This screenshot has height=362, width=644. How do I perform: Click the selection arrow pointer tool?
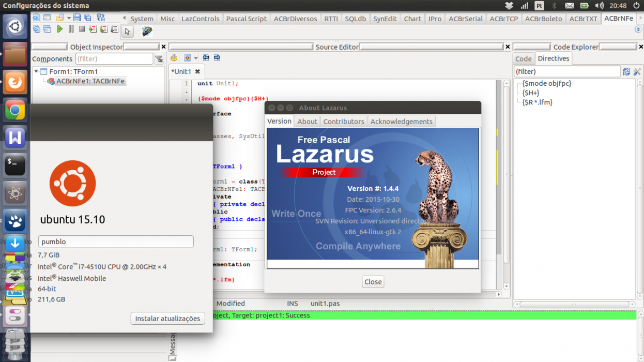coord(128,32)
